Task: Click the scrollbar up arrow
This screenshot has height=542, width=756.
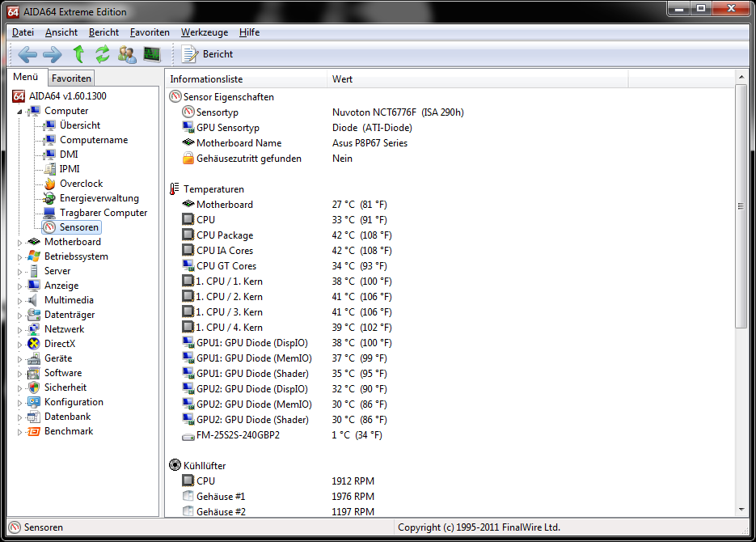Action: 741,77
